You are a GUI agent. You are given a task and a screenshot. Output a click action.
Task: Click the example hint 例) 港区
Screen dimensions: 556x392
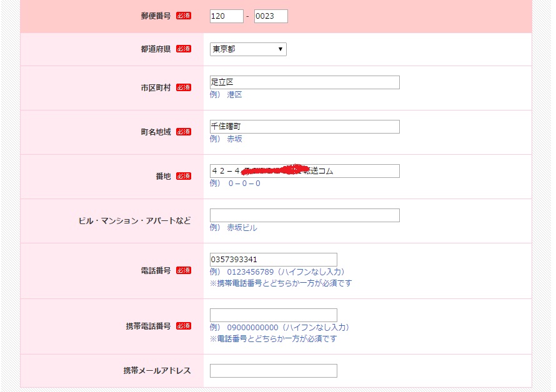[226, 95]
